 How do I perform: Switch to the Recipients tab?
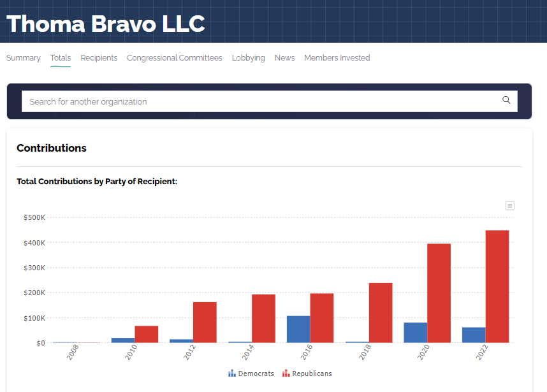[x=99, y=58]
